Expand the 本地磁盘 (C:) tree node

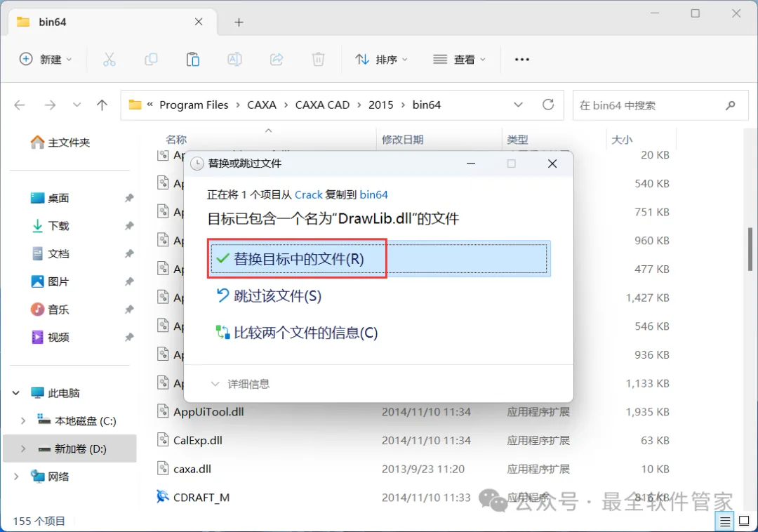pos(22,421)
